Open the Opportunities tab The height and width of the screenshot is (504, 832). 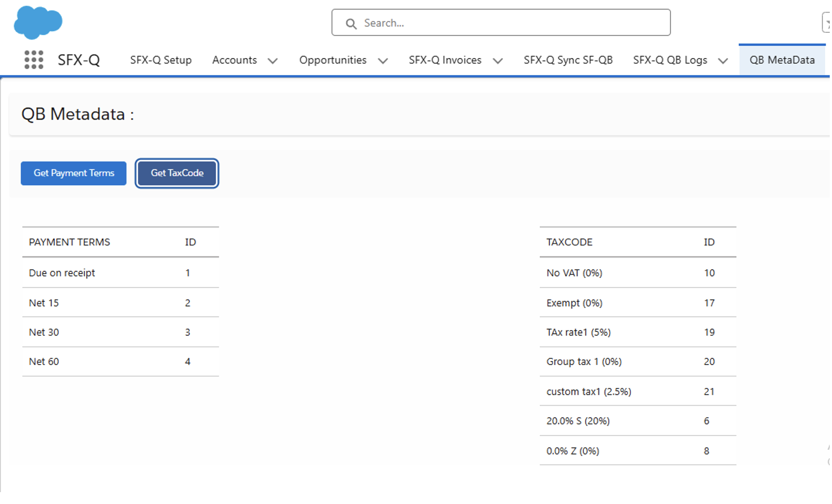pos(332,60)
